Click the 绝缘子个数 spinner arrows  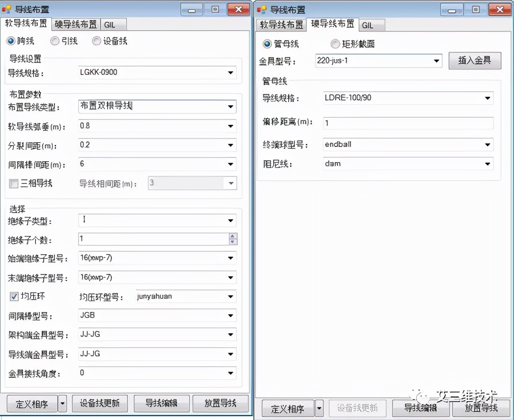point(232,239)
